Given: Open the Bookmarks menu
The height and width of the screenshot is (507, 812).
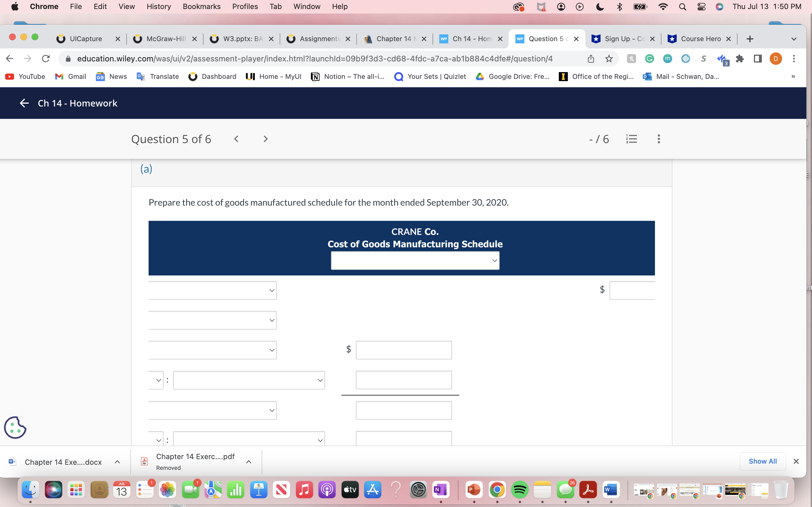Looking at the screenshot, I should click(x=201, y=6).
